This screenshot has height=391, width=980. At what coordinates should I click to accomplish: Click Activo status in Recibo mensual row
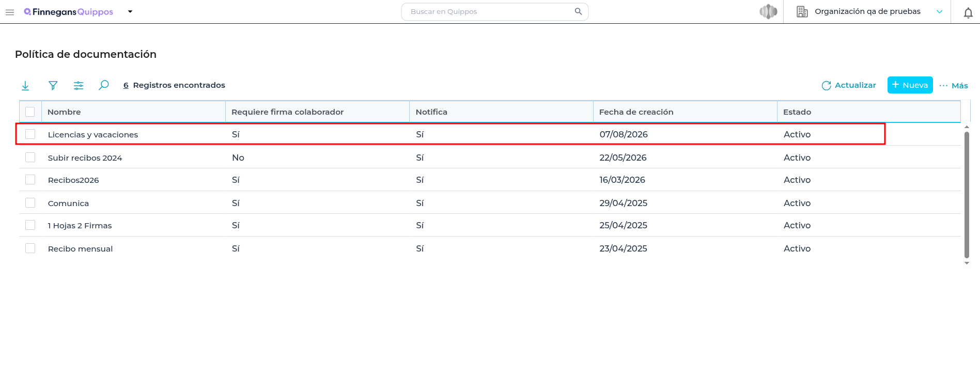pos(797,248)
